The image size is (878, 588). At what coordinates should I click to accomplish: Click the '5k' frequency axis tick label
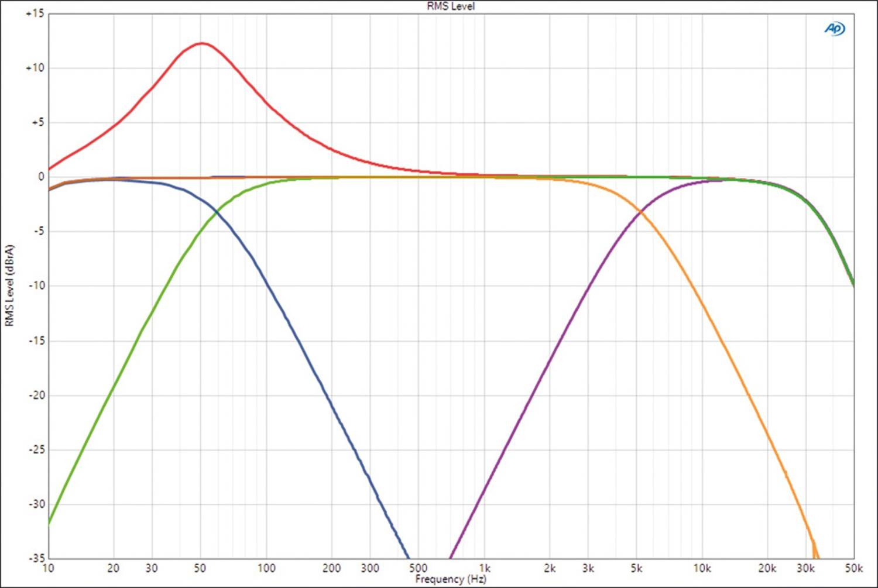(636, 568)
